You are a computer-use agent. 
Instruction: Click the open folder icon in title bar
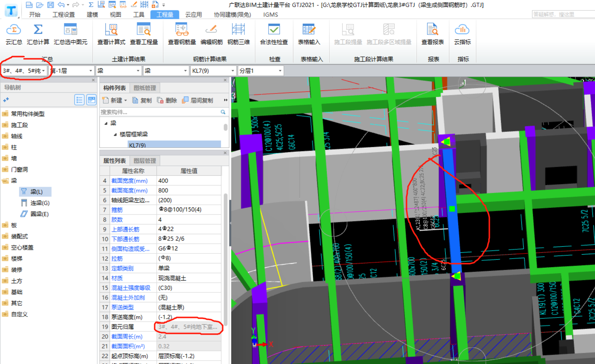(x=40, y=5)
